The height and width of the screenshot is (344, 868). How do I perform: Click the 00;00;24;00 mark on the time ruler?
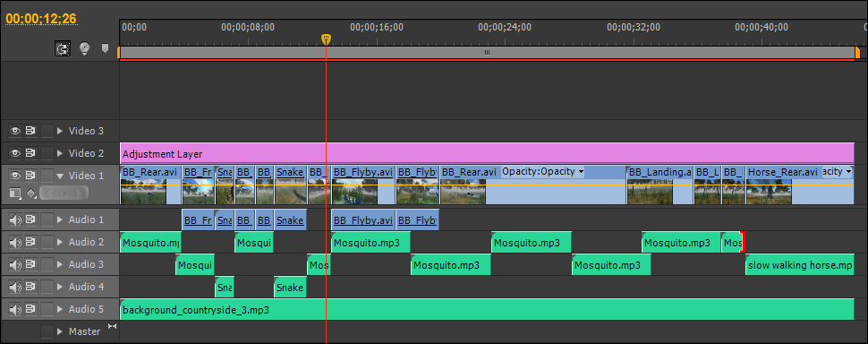505,27
